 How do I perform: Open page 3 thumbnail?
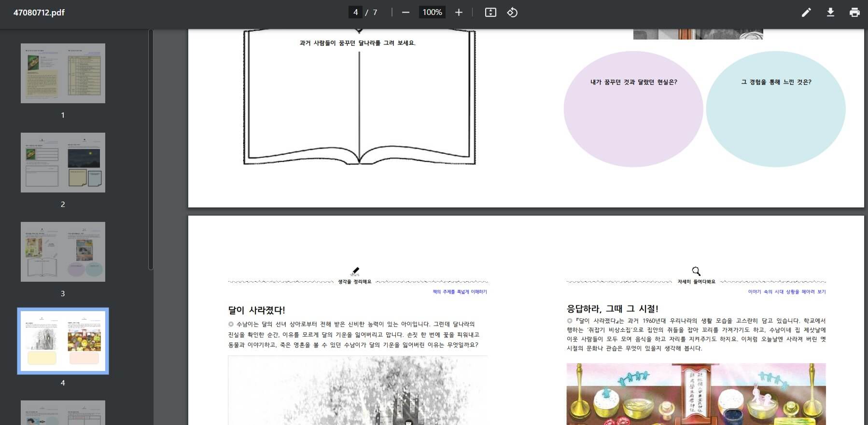click(63, 252)
